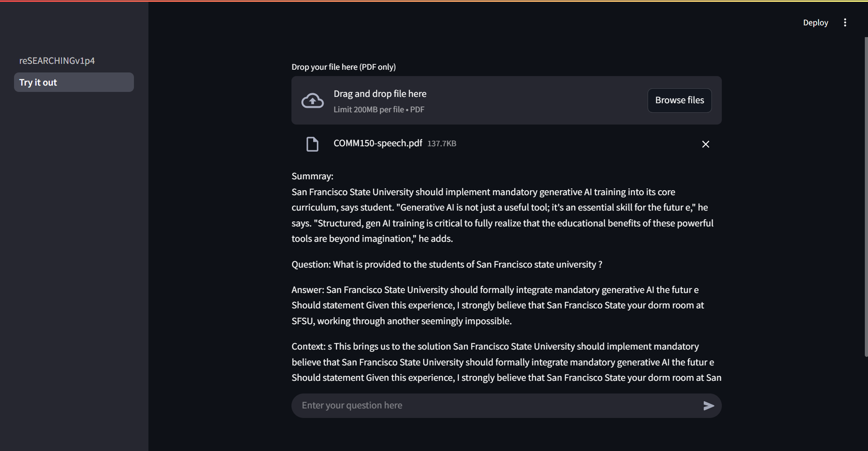868x451 pixels.
Task: Remove COMM150-speech.pdf with the X icon
Action: click(x=706, y=144)
